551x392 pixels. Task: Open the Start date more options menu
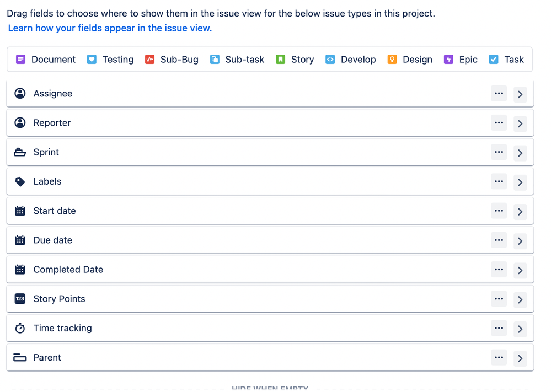point(499,211)
